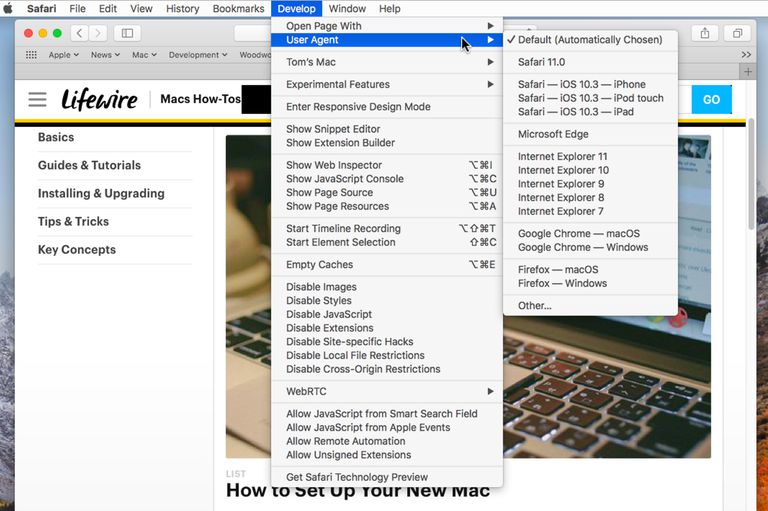This screenshot has height=511, width=768.
Task: Open Lifewire hamburger menu icon
Action: (x=37, y=99)
